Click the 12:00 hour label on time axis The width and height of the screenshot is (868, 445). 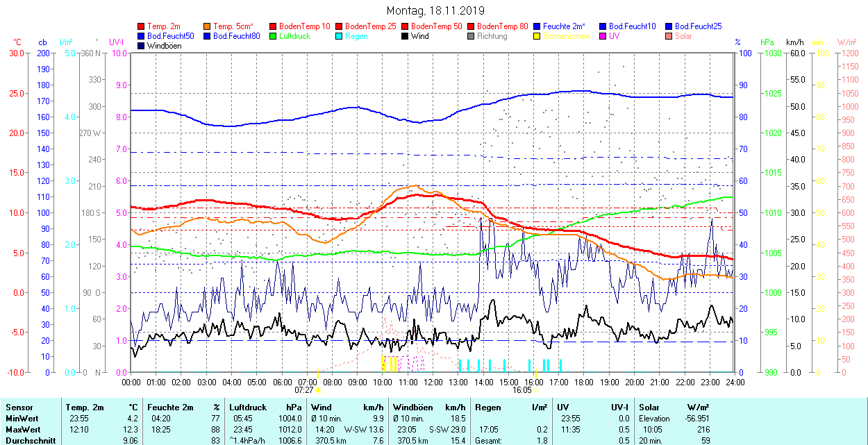(x=433, y=382)
